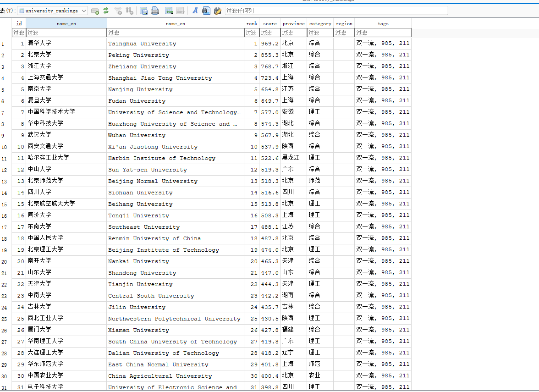Select the 'Shanghai Jiao Tong University' cell
This screenshot has height=392, width=539.
[175, 78]
